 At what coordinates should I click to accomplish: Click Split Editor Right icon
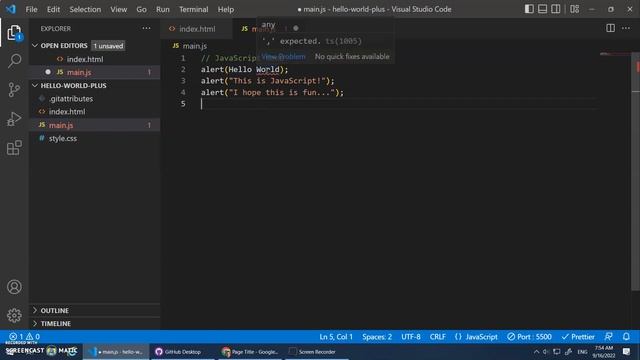pos(610,28)
